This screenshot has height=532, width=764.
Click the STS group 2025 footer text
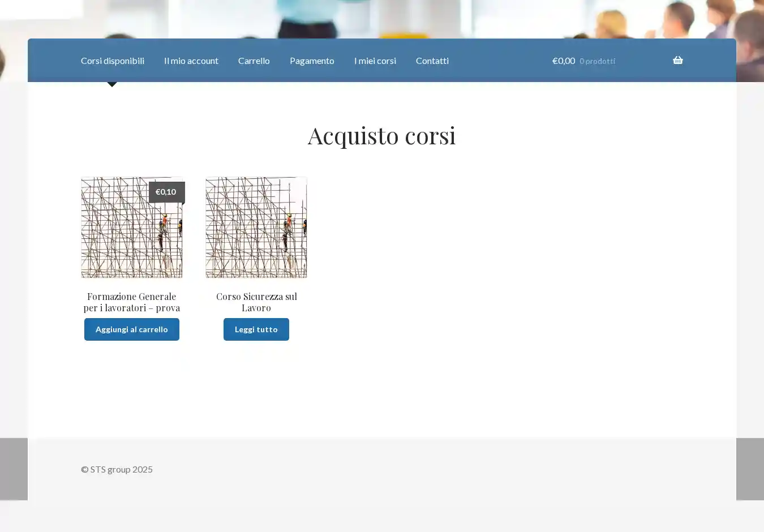(117, 469)
